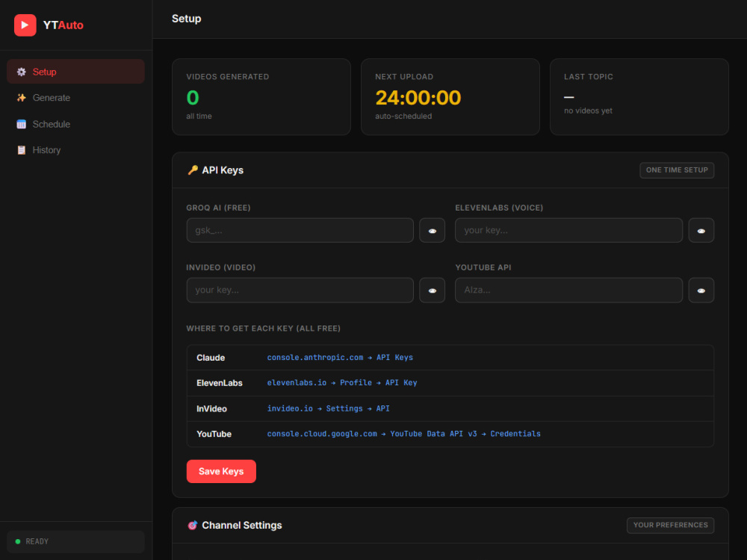
Task: Show the Groq AI key with eye button
Action: tap(432, 231)
